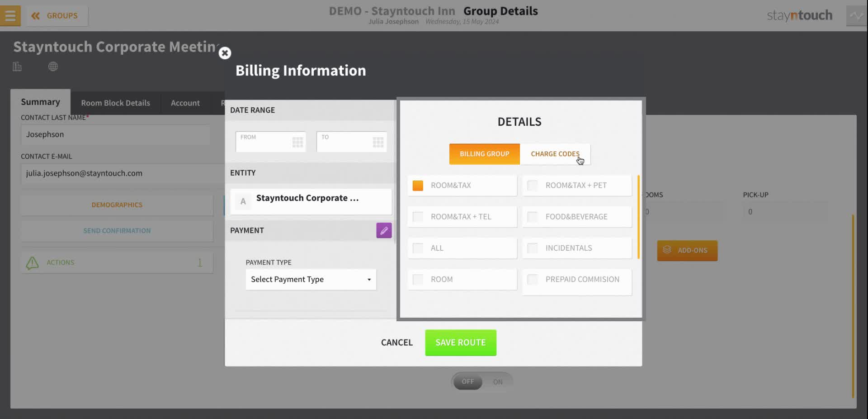Check the INCIDENTALS billing group
Image resolution: width=868 pixels, height=419 pixels.
[x=577, y=248]
